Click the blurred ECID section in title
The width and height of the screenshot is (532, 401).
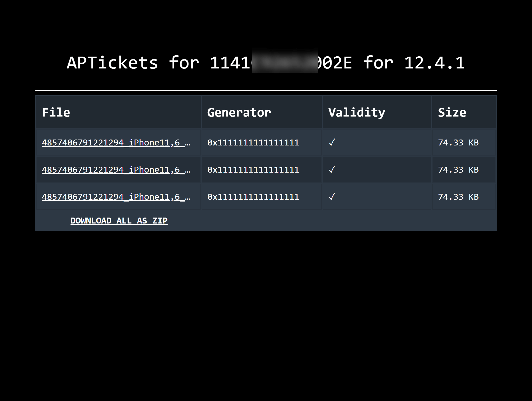coord(285,61)
